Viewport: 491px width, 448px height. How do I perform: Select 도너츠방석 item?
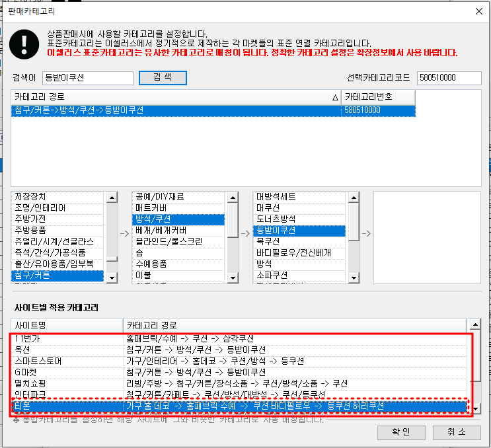coord(299,219)
